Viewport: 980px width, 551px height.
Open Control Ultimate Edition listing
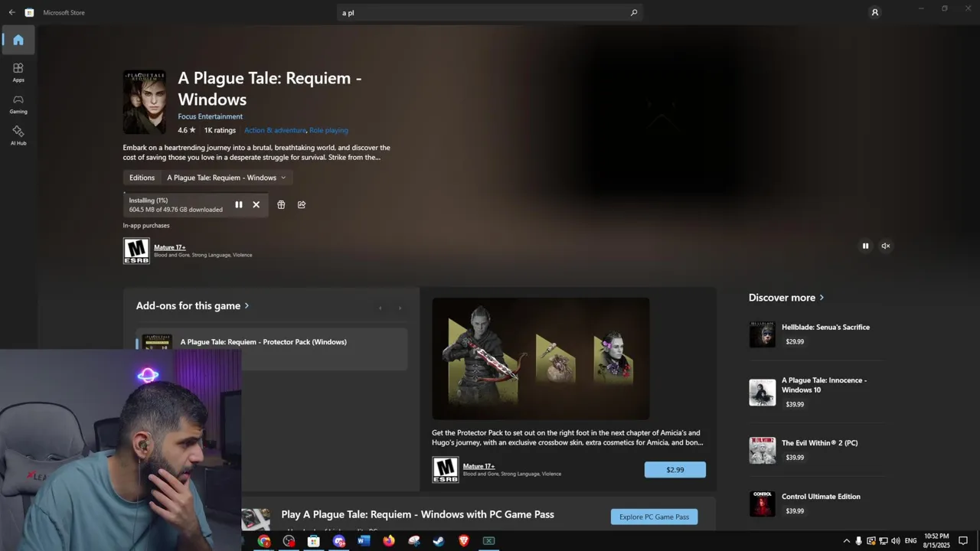(816, 504)
